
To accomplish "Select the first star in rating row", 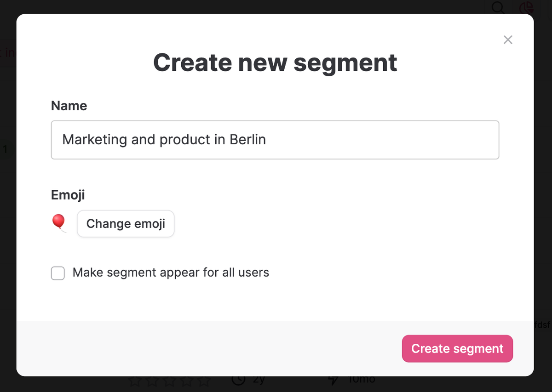I will (x=134, y=381).
